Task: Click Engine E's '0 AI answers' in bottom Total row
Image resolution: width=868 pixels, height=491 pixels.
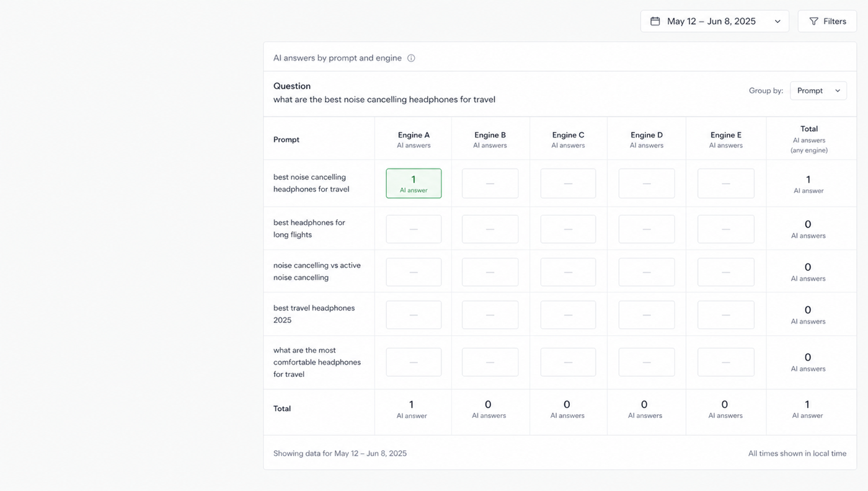Action: point(725,409)
